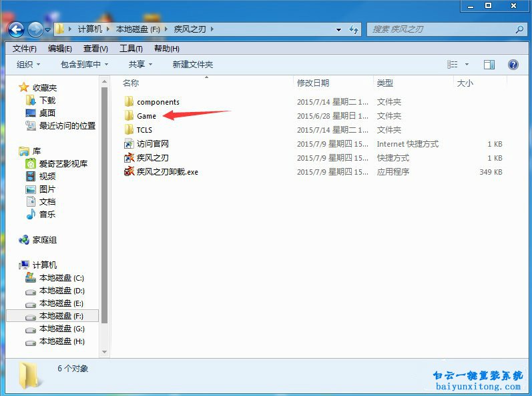Open drive 本地磁盘 (H:) in the sidebar
532x396 pixels.
62,341
